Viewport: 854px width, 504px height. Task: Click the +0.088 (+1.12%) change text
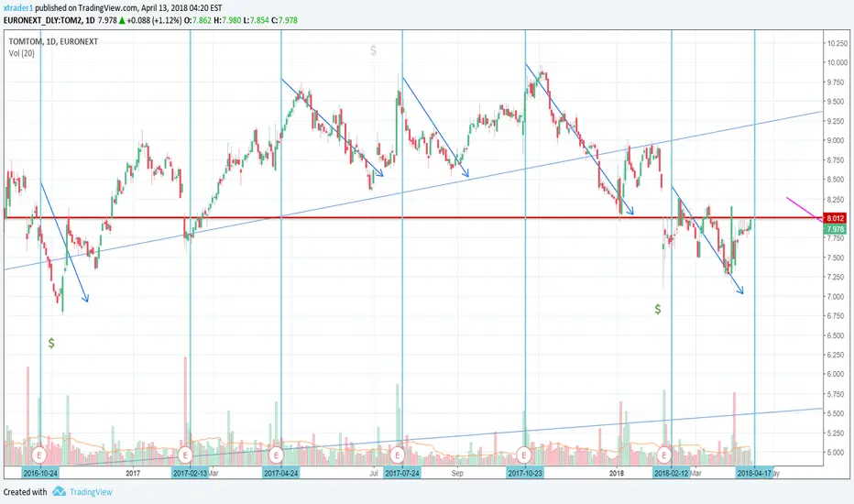154,20
